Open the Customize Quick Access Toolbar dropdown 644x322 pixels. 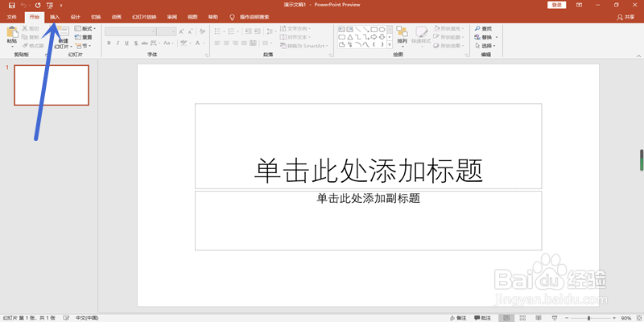tap(61, 6)
